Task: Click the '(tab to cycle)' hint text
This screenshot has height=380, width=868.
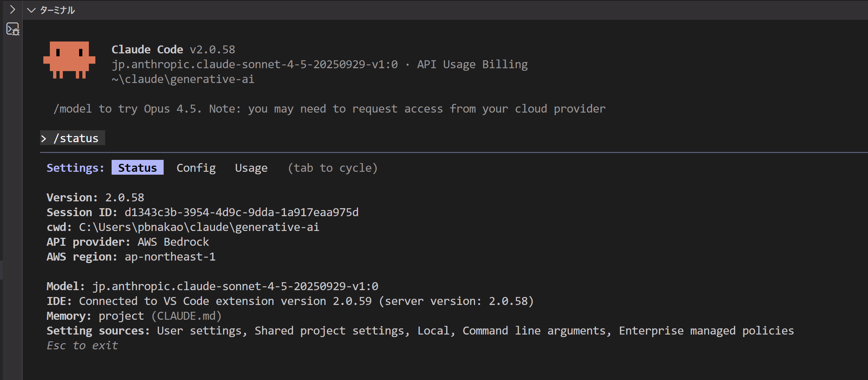Action: click(x=332, y=168)
